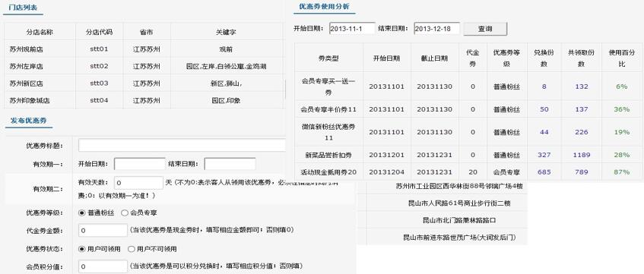Open claimed count 789 link
The image size is (644, 274).
pos(582,172)
